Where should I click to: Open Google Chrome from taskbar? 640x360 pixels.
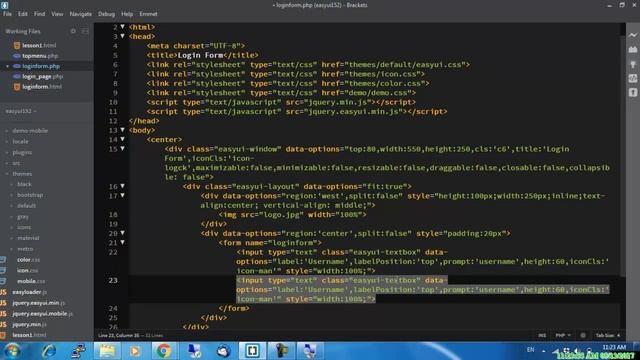coord(164,351)
